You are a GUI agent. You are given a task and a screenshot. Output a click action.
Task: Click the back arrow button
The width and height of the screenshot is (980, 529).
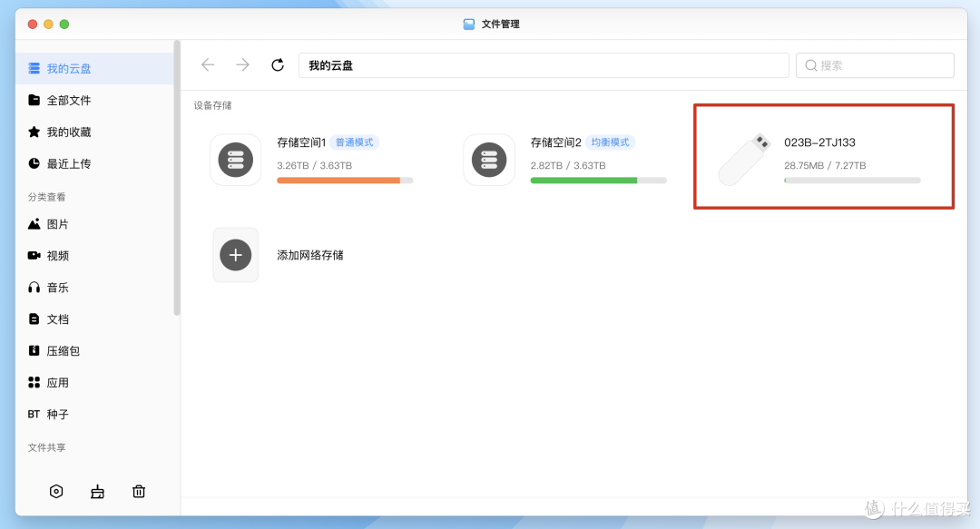[x=208, y=65]
